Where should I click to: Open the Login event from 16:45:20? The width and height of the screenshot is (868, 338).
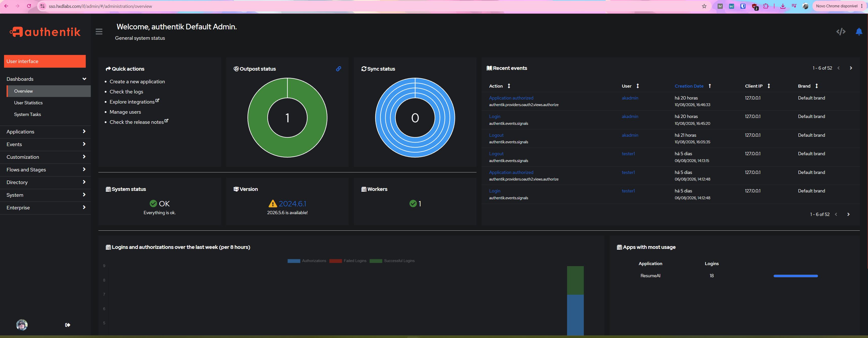coord(495,117)
